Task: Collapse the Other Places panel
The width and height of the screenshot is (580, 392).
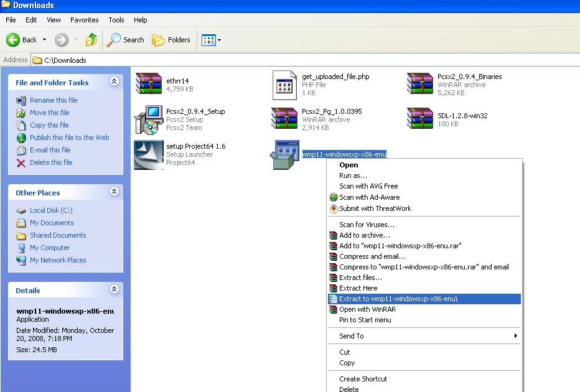Action: point(115,192)
